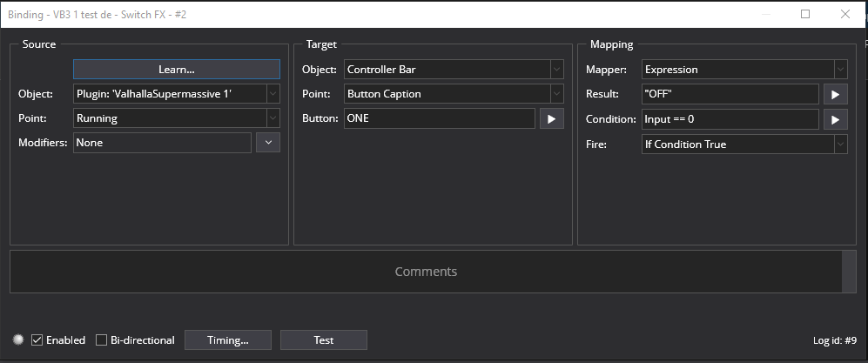
Task: Click into the Comments text area
Action: (426, 272)
